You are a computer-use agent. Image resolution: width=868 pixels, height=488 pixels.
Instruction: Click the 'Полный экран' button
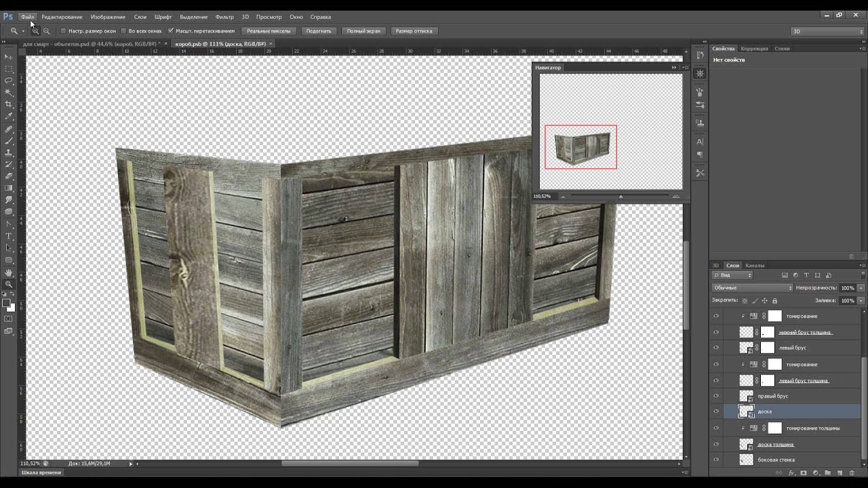[x=364, y=30]
